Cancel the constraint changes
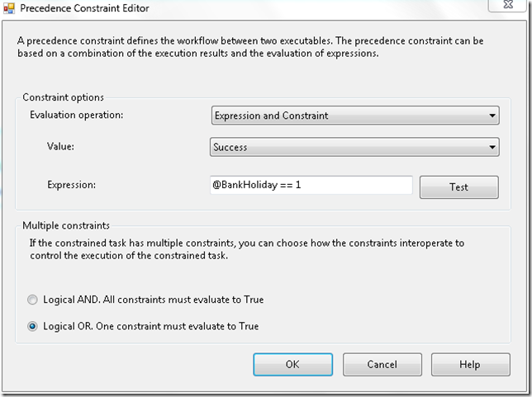The height and width of the screenshot is (397, 532). coord(382,364)
